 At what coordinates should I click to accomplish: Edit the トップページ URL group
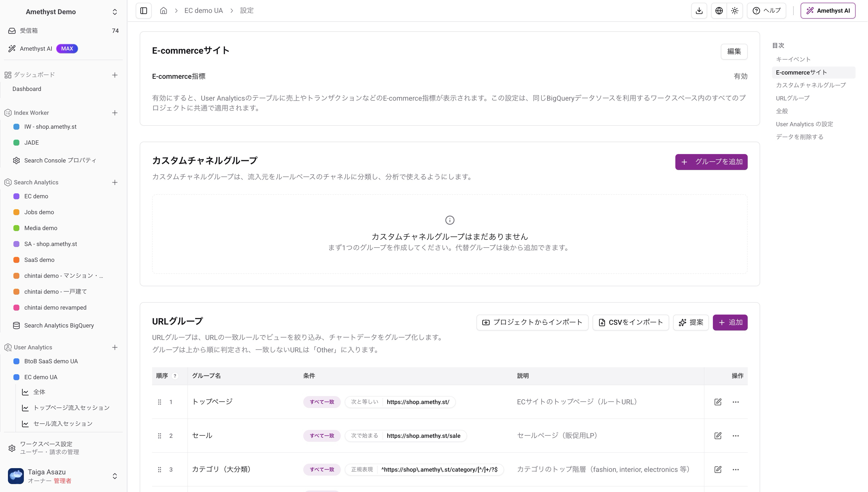pos(718,402)
